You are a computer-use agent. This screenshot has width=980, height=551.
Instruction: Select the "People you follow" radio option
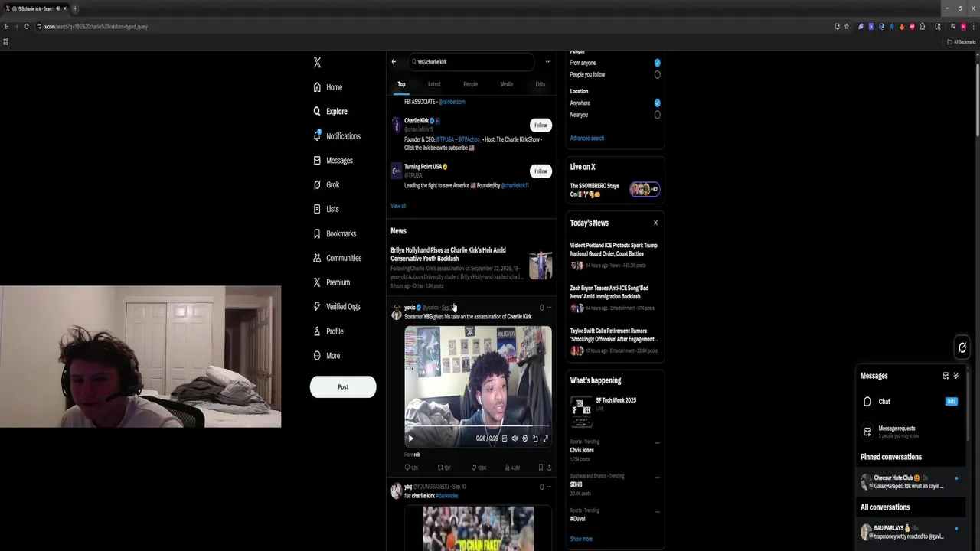[x=657, y=75]
